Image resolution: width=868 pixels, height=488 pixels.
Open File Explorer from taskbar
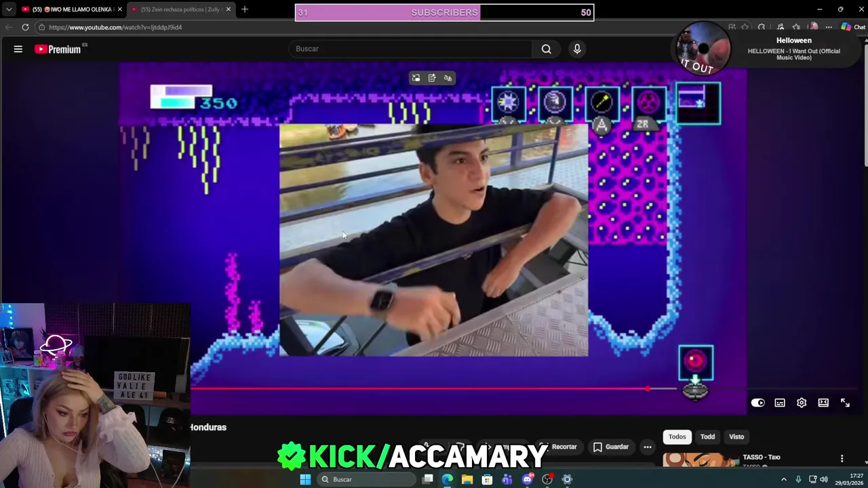tap(467, 479)
